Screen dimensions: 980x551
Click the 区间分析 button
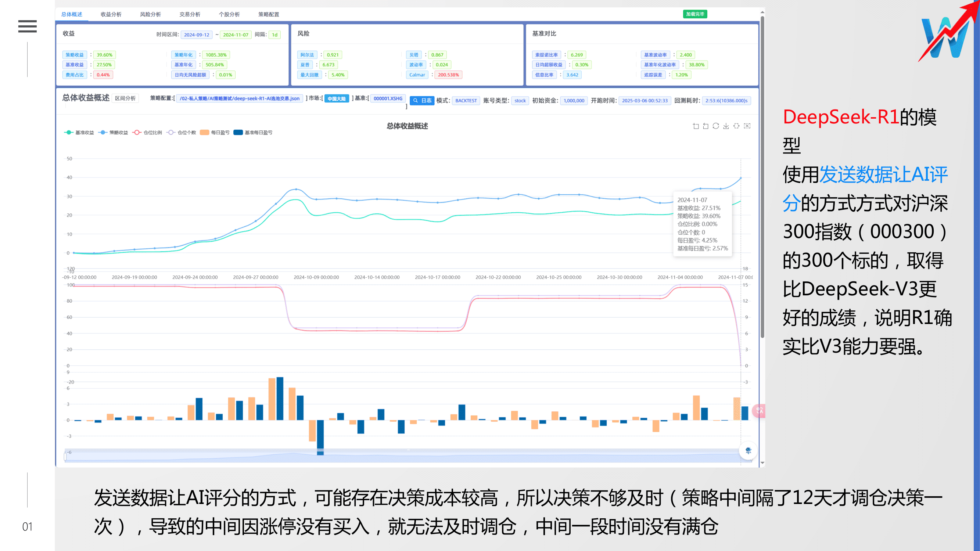(125, 98)
